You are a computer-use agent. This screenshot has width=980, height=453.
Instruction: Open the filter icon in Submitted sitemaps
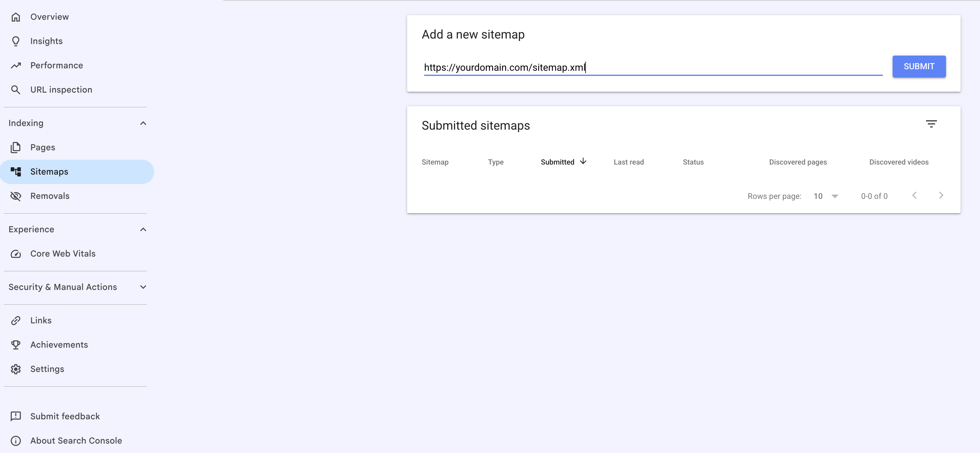(931, 124)
